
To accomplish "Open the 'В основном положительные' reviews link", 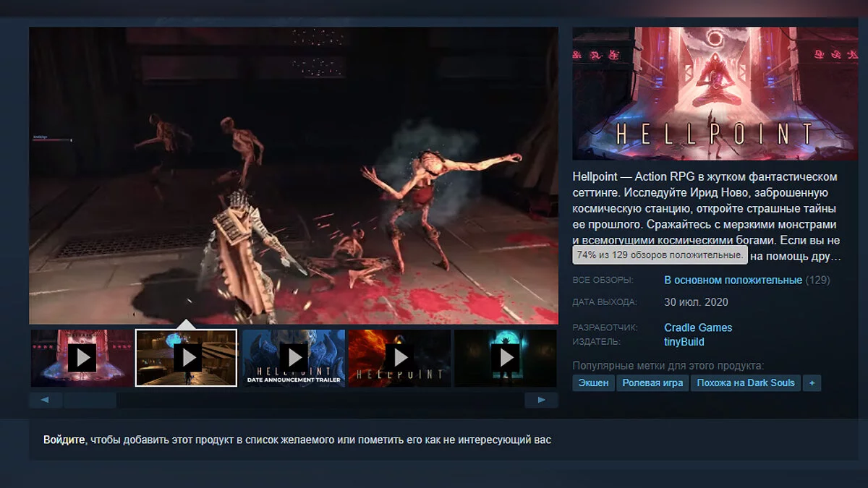I will tap(733, 280).
